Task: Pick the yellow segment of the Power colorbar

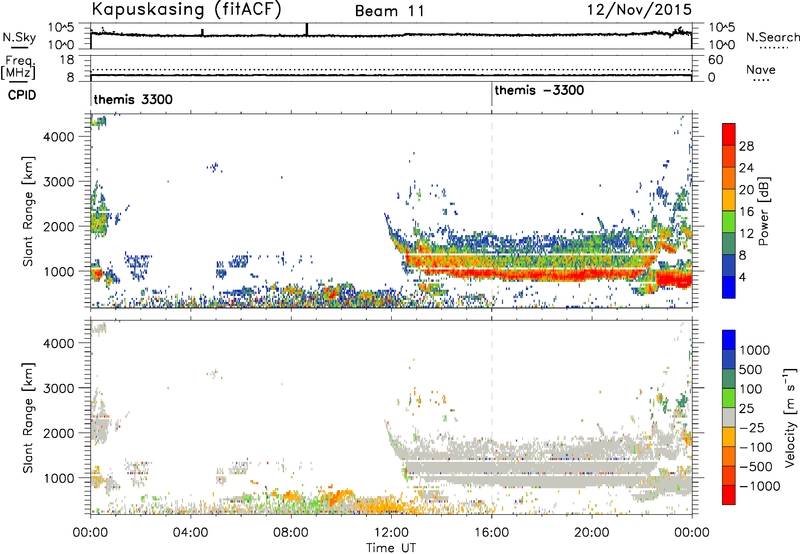Action: pos(729,200)
